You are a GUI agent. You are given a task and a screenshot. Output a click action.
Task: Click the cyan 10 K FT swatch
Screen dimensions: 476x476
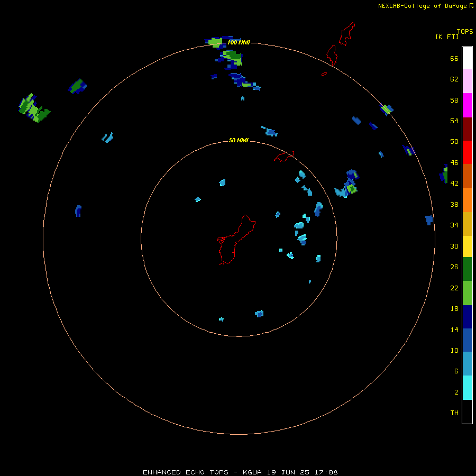click(x=467, y=388)
